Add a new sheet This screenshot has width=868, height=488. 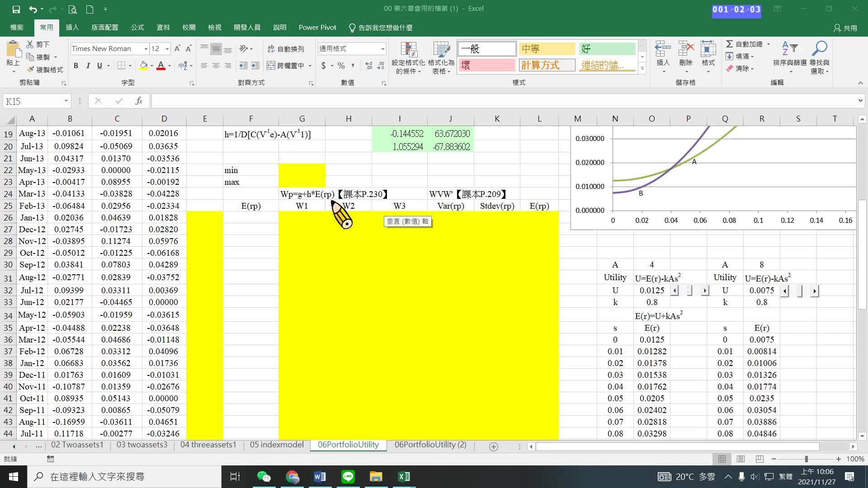coord(494,446)
